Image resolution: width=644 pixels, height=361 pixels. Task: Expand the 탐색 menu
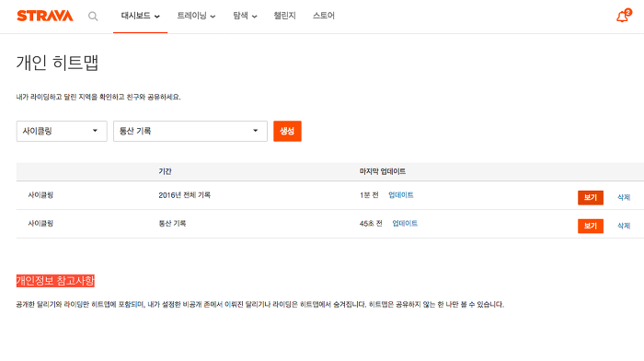(x=246, y=16)
